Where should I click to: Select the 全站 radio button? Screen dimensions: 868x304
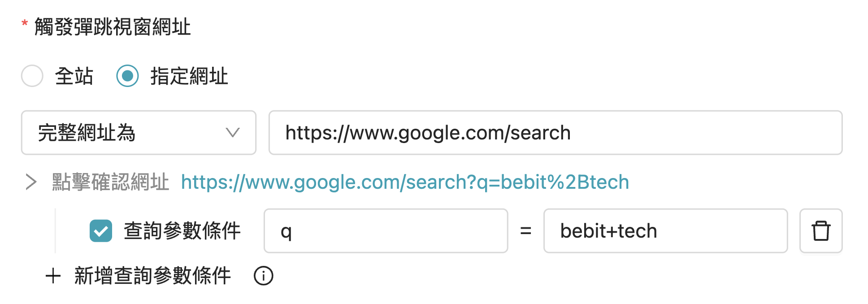point(31,76)
